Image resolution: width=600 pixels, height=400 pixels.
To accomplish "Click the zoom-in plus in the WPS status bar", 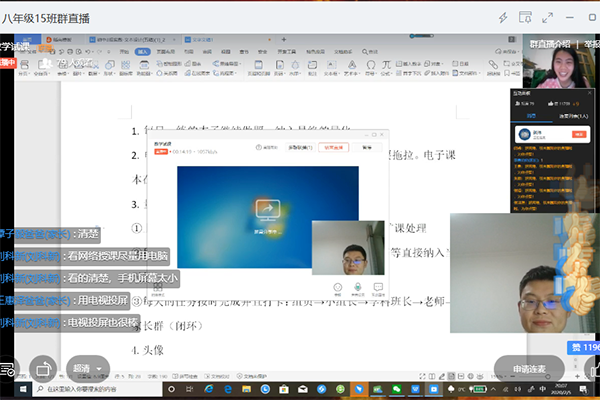I will (577, 377).
